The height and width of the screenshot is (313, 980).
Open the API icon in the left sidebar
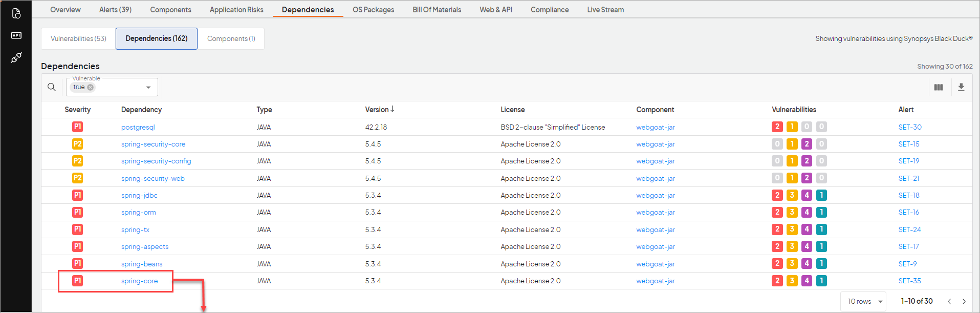[16, 35]
